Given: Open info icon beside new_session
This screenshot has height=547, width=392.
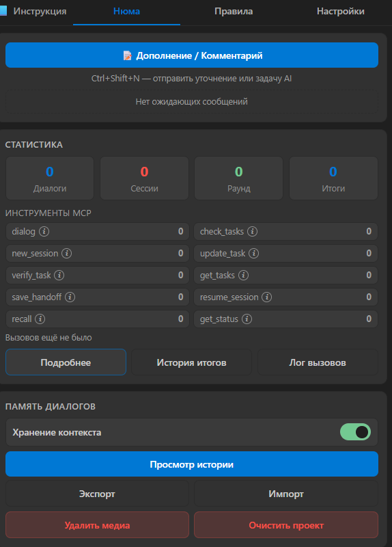Looking at the screenshot, I should point(66,253).
